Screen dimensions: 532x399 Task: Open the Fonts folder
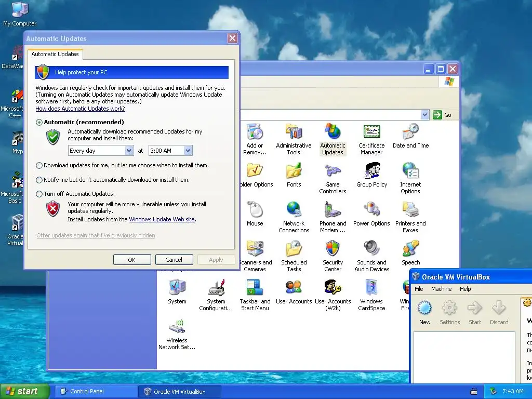[294, 175]
